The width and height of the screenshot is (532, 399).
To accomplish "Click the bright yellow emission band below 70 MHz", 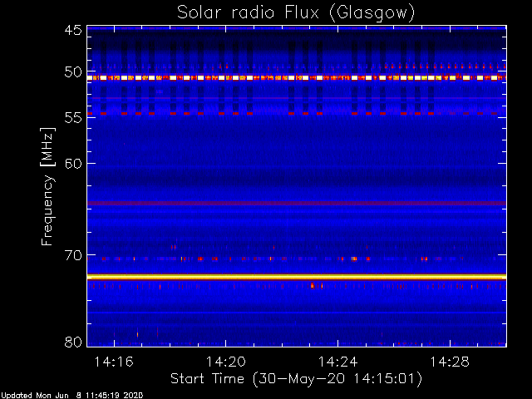I will click(x=297, y=277).
